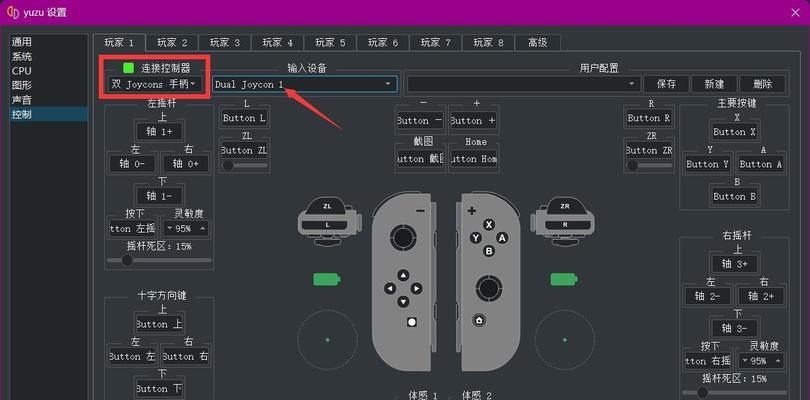Image resolution: width=810 pixels, height=400 pixels.
Task: Click the 截图 button mapping
Action: [x=420, y=159]
